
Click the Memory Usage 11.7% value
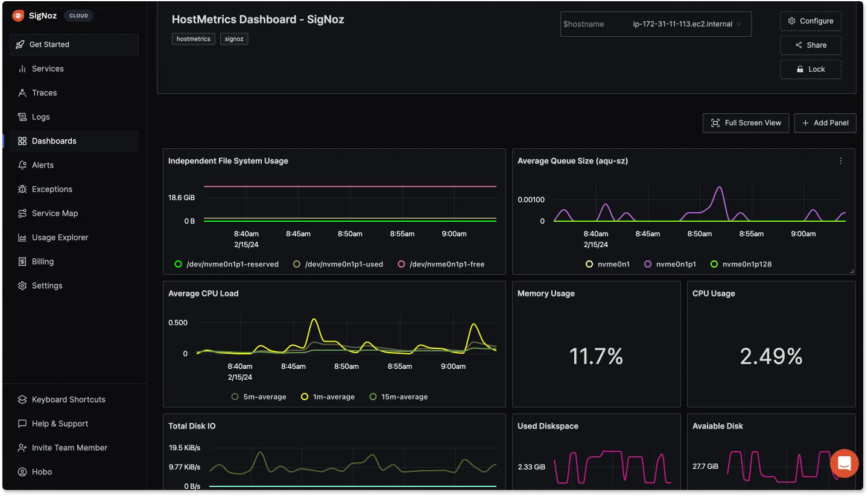pos(596,356)
